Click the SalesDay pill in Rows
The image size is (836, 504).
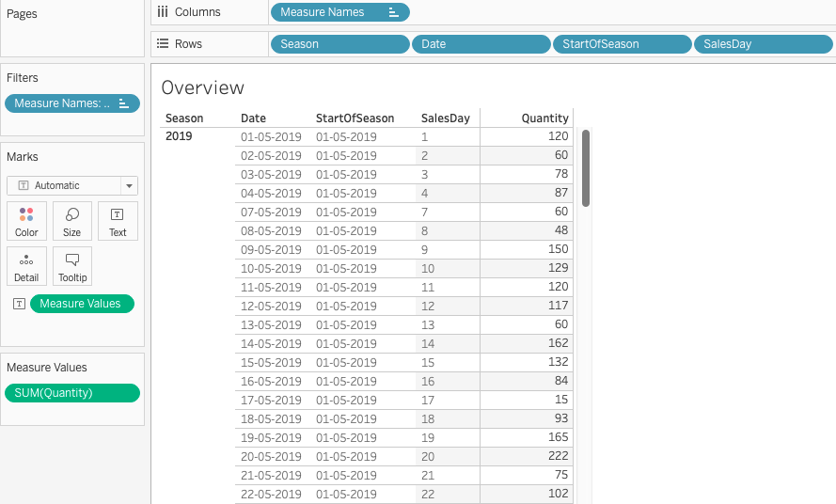(761, 44)
